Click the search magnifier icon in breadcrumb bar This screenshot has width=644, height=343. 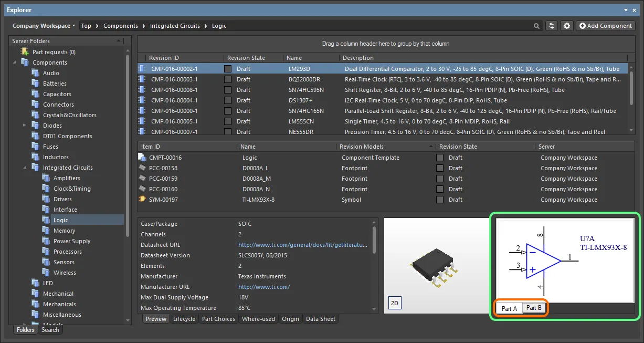[x=536, y=26]
